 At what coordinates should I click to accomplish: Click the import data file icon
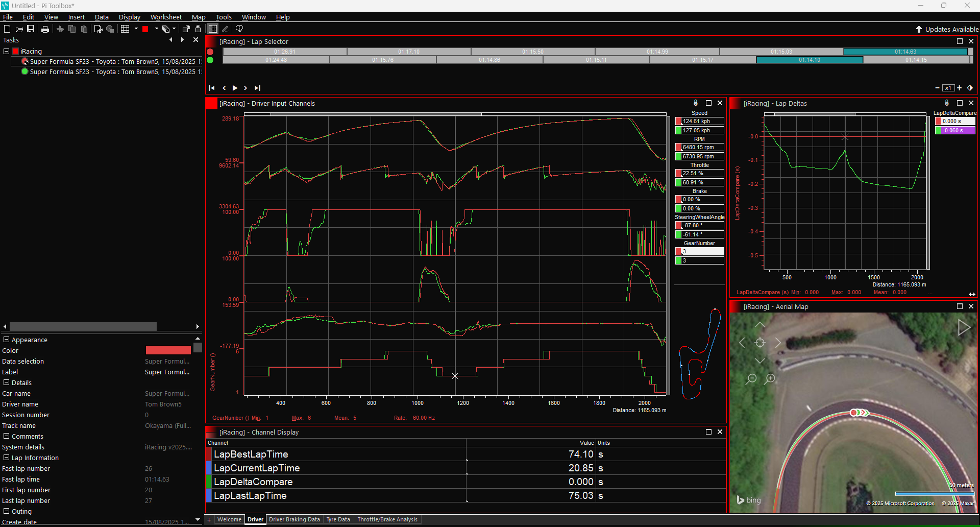point(98,29)
